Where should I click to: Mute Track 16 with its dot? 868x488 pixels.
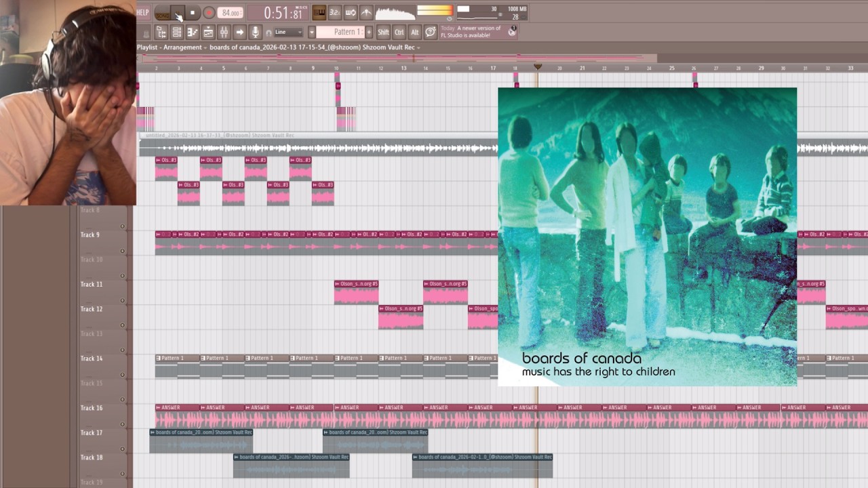pos(122,424)
